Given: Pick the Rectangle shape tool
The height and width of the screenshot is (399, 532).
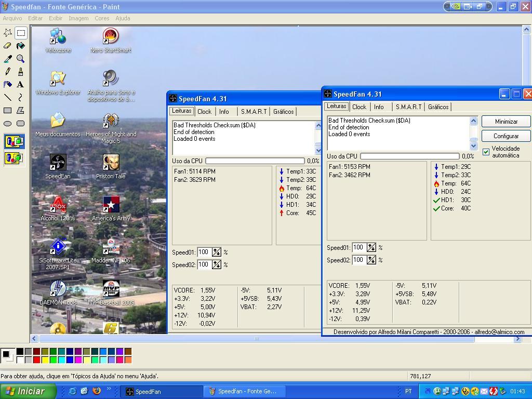Looking at the screenshot, I should tap(7, 110).
